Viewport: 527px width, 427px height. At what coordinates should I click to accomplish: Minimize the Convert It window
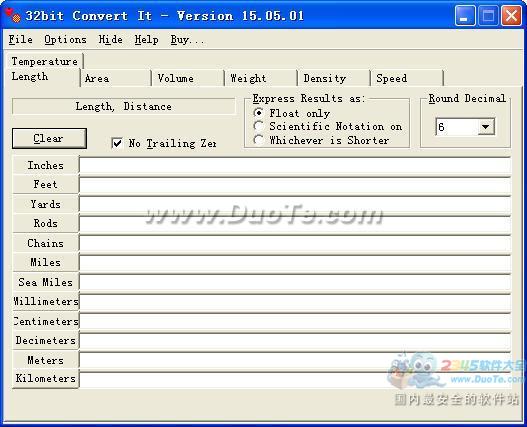click(x=465, y=15)
